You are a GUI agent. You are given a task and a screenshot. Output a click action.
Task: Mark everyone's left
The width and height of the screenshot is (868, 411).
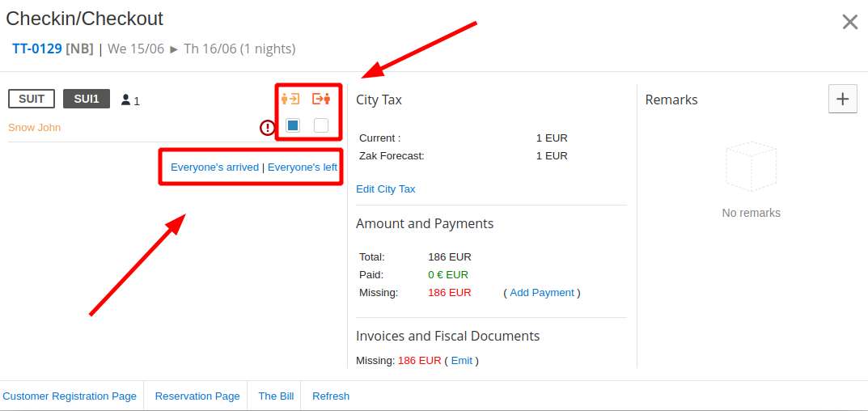[x=302, y=167]
